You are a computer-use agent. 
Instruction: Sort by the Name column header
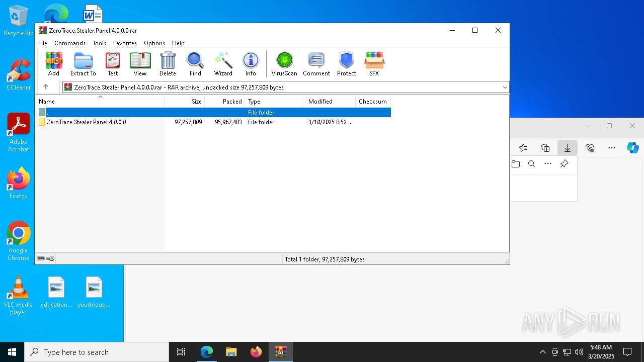click(x=100, y=102)
